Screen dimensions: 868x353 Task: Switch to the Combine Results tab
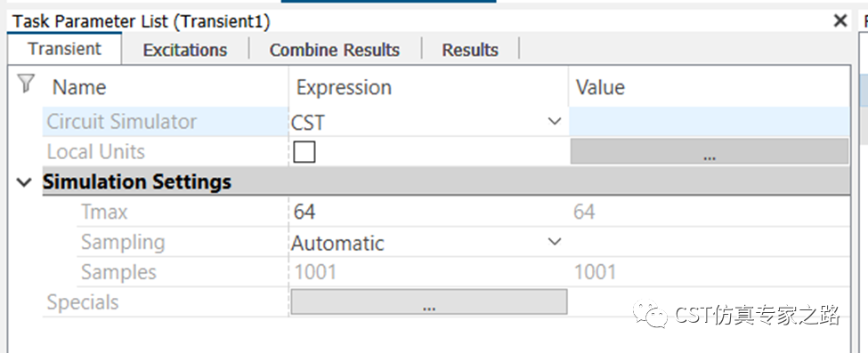pyautogui.click(x=335, y=50)
